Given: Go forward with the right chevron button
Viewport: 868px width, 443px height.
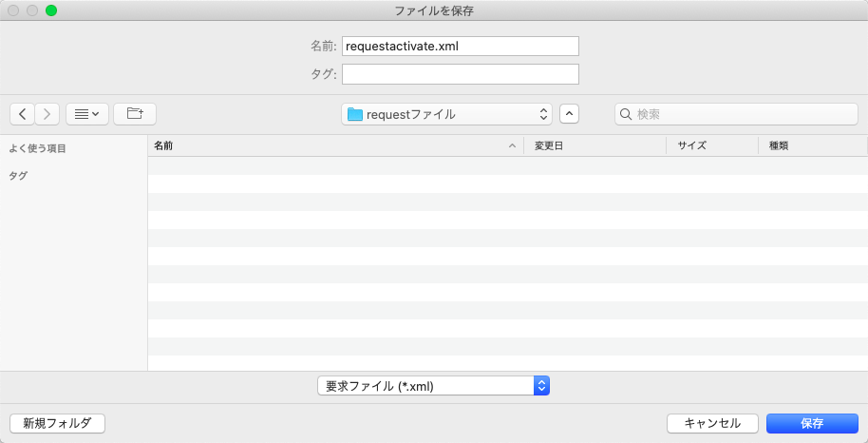Looking at the screenshot, I should (x=47, y=114).
